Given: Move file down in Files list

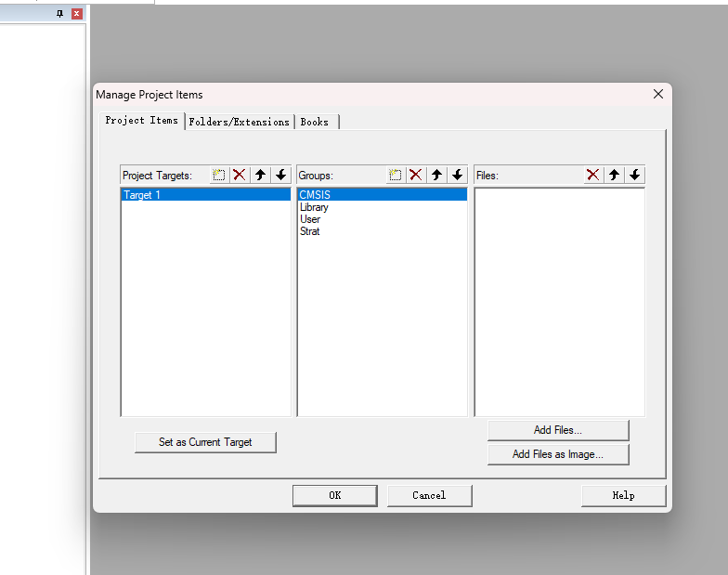Looking at the screenshot, I should (634, 175).
